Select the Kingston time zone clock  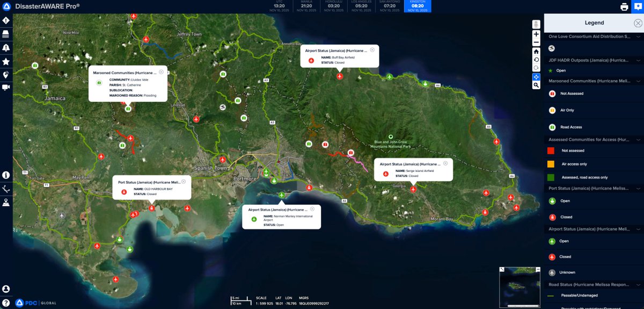click(x=418, y=6)
